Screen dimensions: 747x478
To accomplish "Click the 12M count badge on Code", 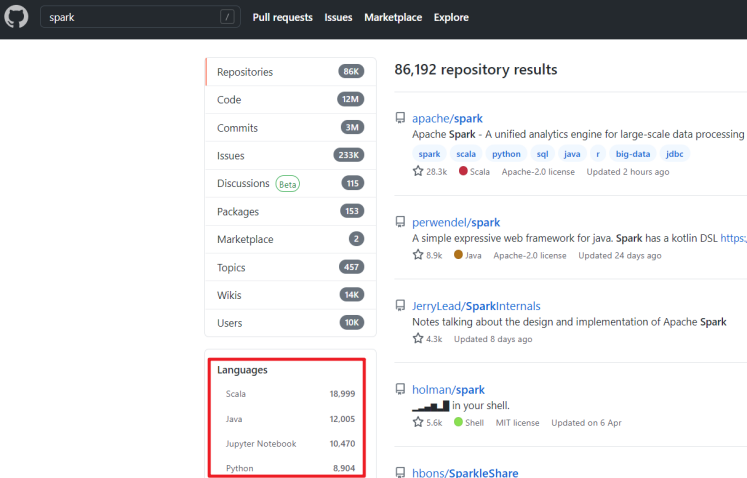I will [351, 99].
